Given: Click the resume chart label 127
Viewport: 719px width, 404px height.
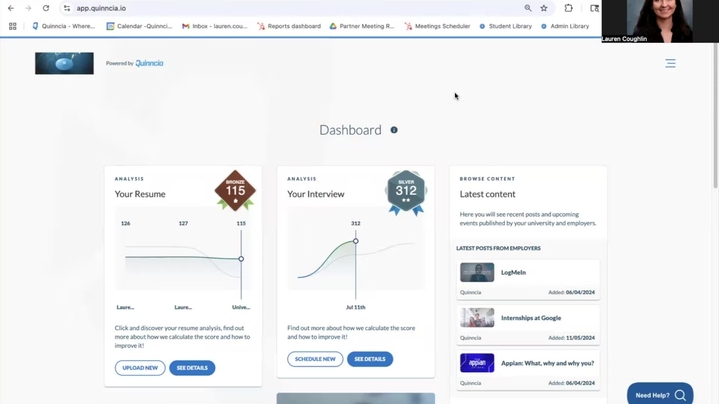Looking at the screenshot, I should (x=183, y=223).
